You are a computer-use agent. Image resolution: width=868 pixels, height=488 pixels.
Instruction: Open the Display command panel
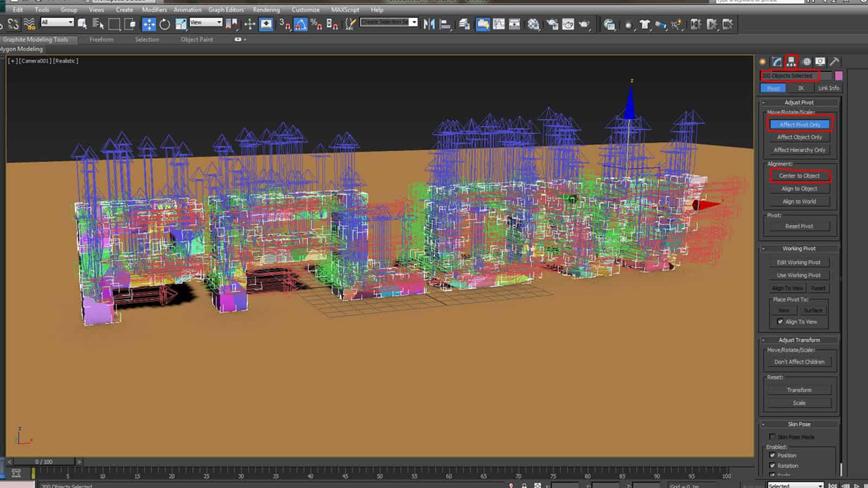click(820, 61)
